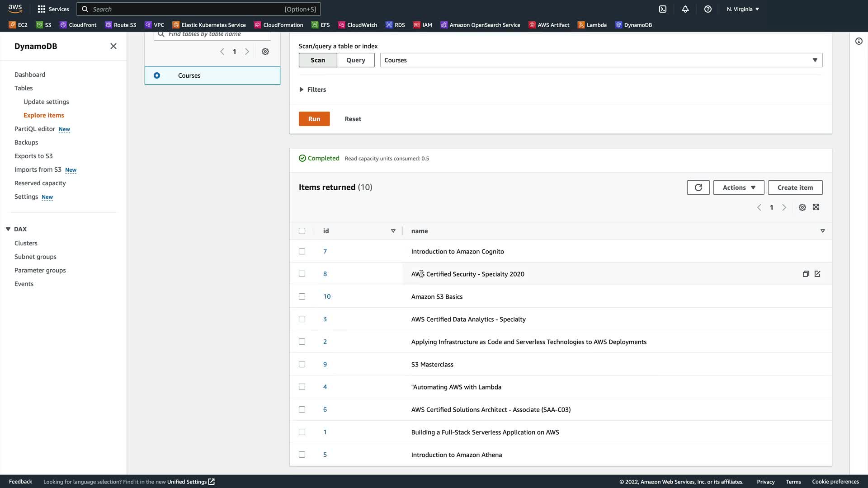Refresh the items returned list
The width and height of the screenshot is (868, 488).
click(x=698, y=188)
